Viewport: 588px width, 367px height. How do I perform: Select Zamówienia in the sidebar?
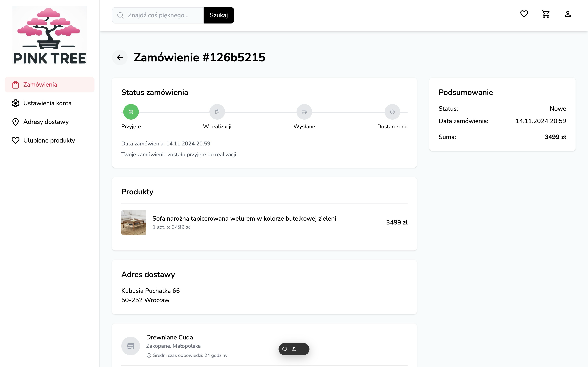50,85
